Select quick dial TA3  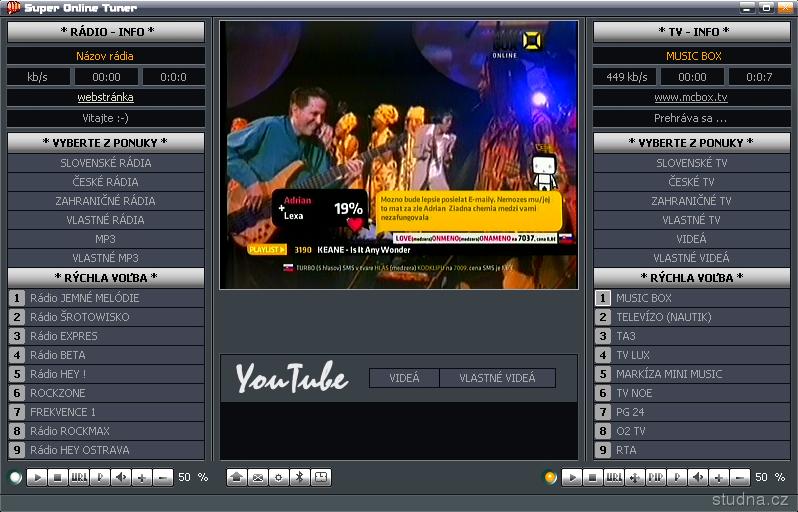692,336
